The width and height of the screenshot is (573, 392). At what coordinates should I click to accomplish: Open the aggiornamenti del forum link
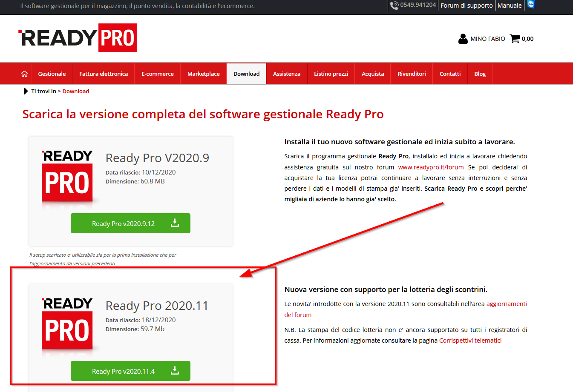pos(406,309)
